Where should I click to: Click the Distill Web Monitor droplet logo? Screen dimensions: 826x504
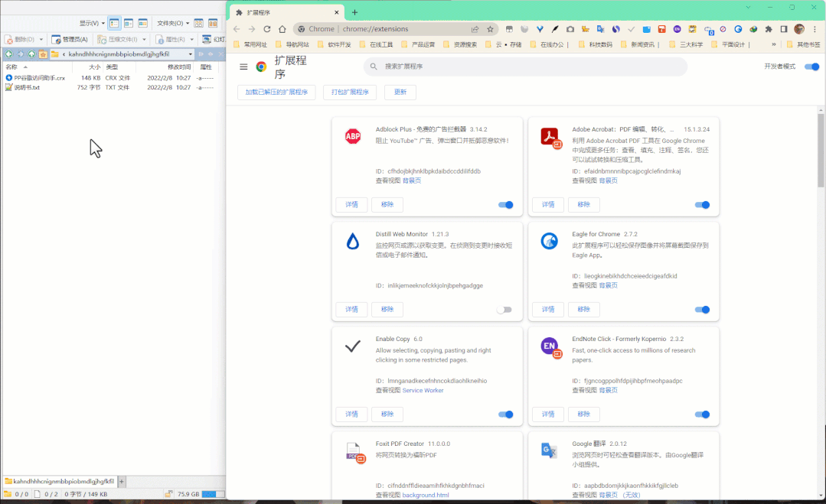point(353,242)
